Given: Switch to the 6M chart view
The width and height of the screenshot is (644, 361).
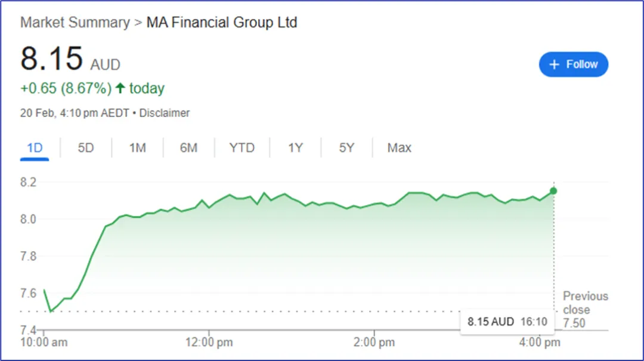Looking at the screenshot, I should pyautogui.click(x=188, y=148).
